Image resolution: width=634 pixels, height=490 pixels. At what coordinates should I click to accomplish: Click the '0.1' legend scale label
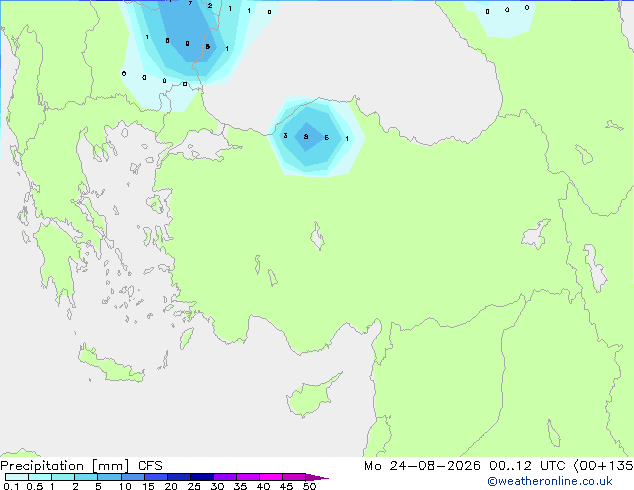tap(11, 486)
